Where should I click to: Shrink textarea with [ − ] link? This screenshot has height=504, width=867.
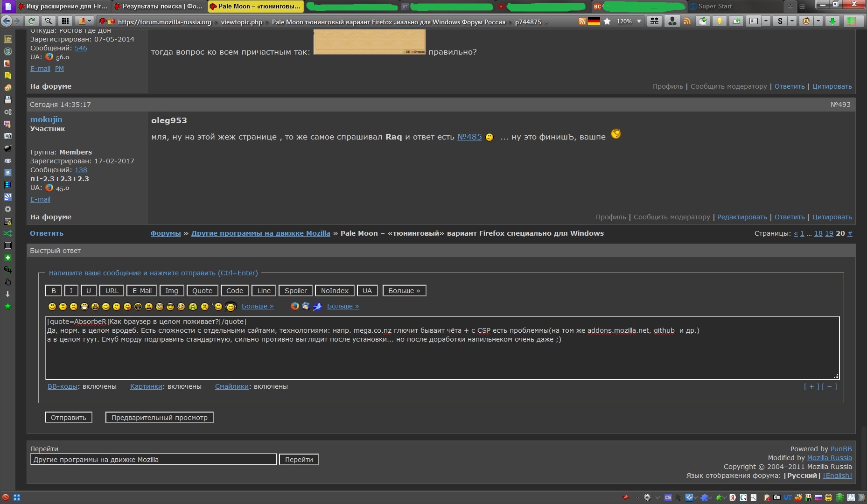tap(829, 386)
